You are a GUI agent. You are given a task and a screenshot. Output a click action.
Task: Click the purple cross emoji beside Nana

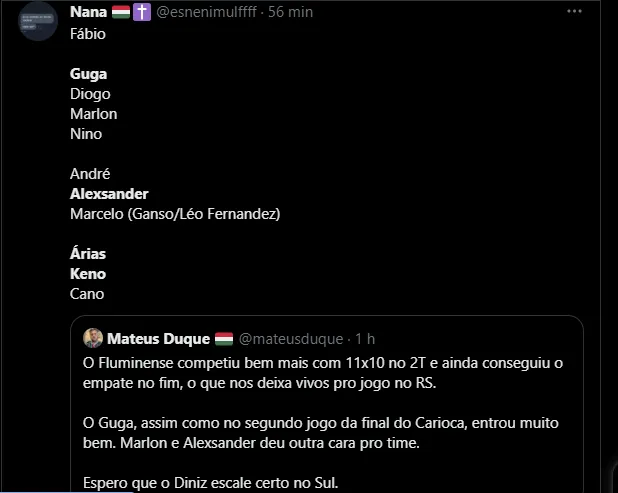pyautogui.click(x=142, y=12)
